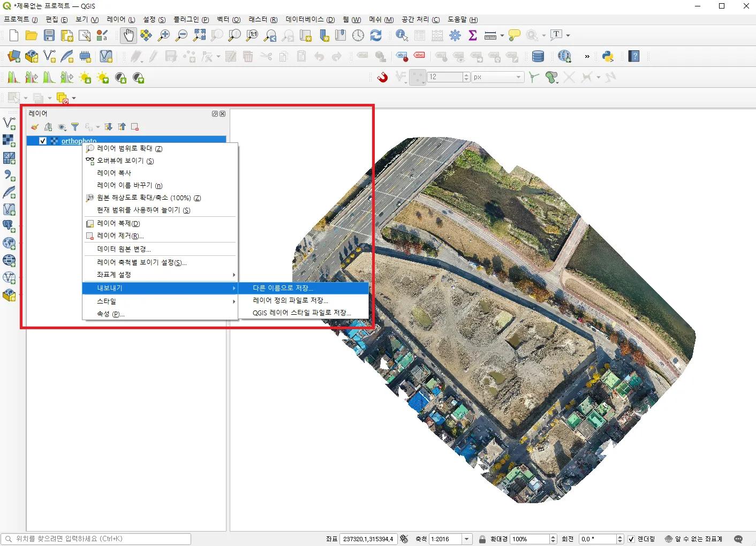Viewport: 756px width, 546px height.
Task: Click the Identify Features tool
Action: [x=402, y=35]
